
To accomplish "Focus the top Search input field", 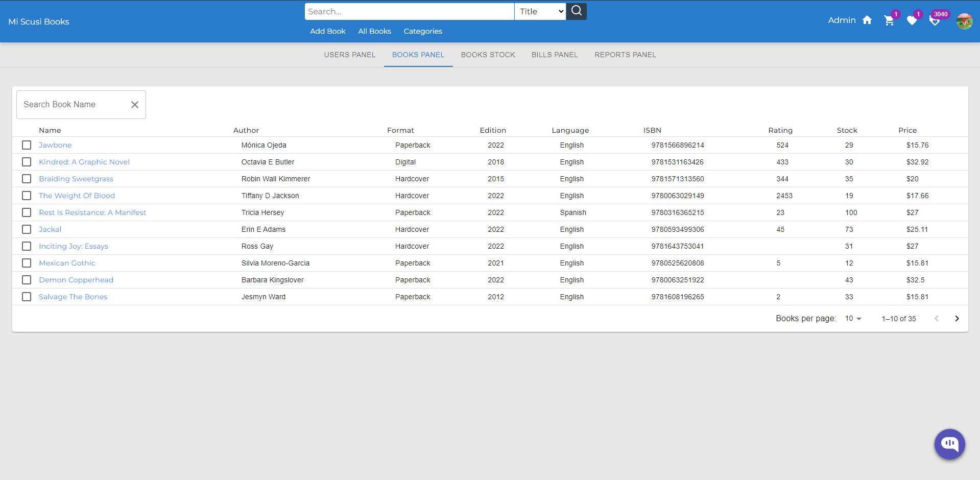I will tap(409, 11).
